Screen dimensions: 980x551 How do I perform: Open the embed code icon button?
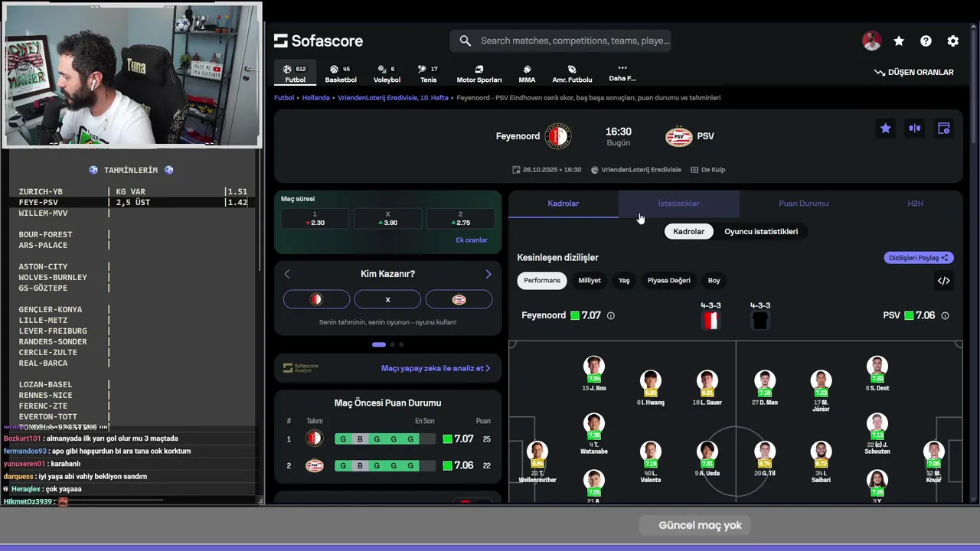[944, 281]
